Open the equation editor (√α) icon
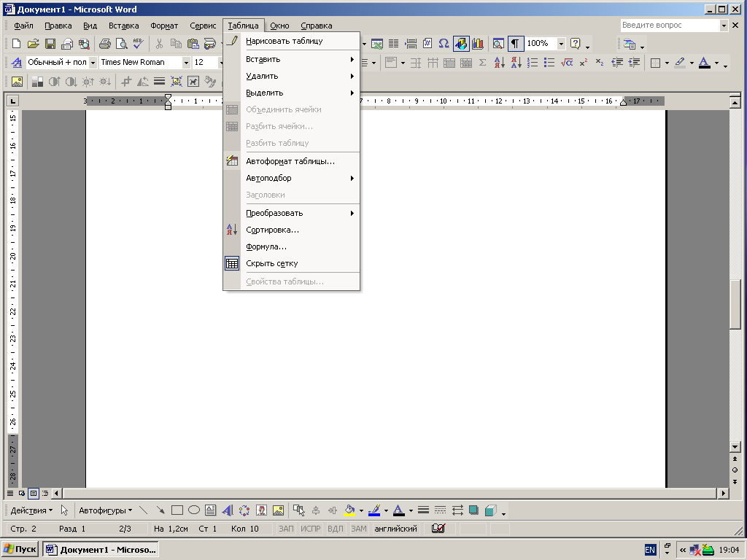Viewport: 747px width, 560px height. click(566, 63)
